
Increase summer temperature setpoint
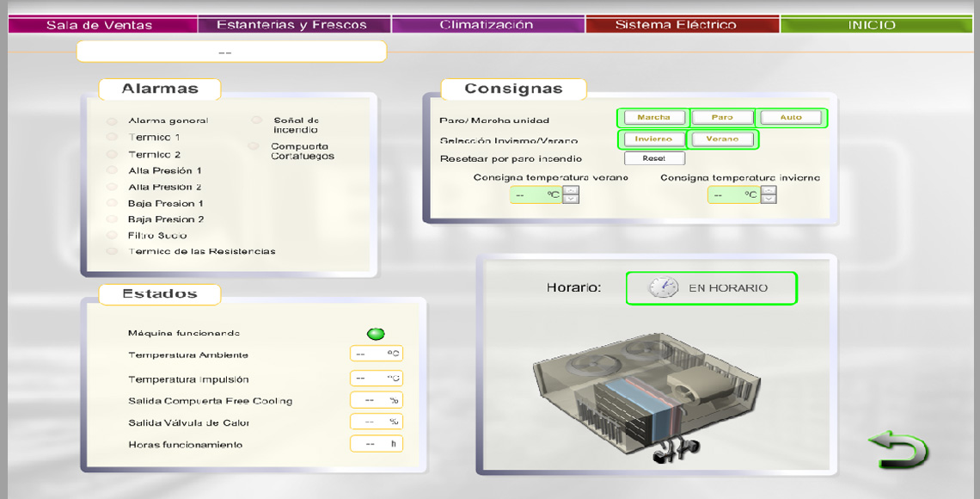[571, 191]
